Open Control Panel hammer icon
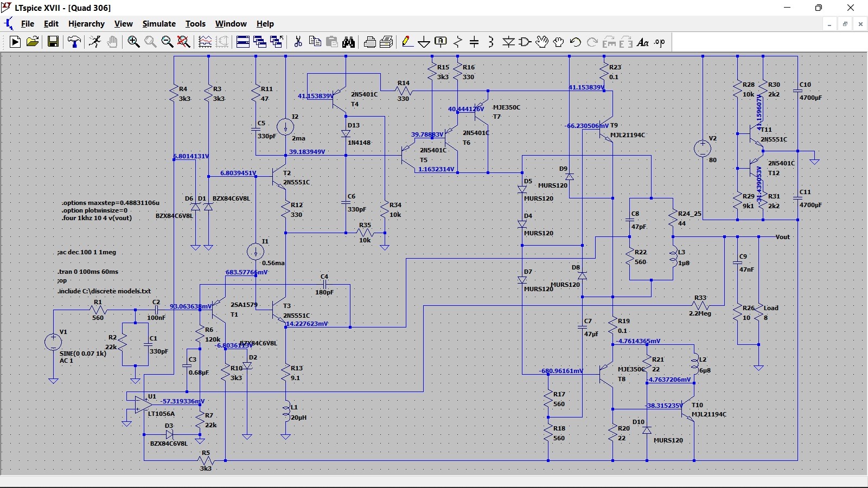The height and width of the screenshot is (488, 868). [x=74, y=42]
